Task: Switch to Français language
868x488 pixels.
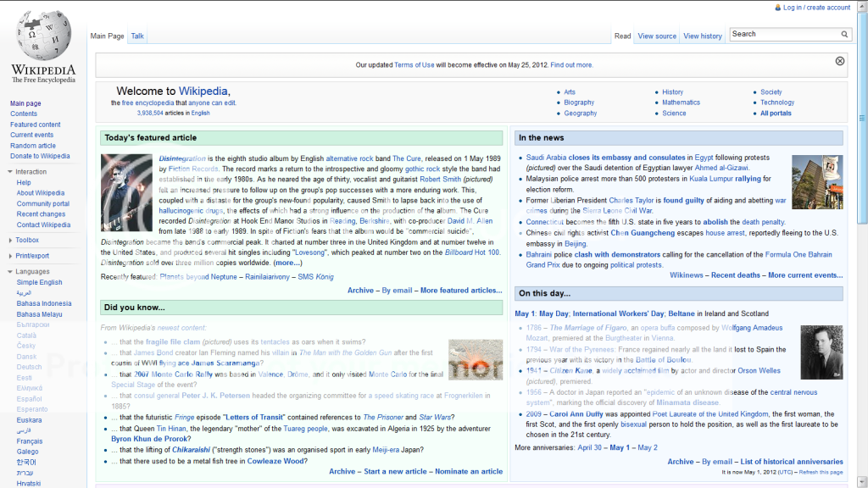Action: 30,441
